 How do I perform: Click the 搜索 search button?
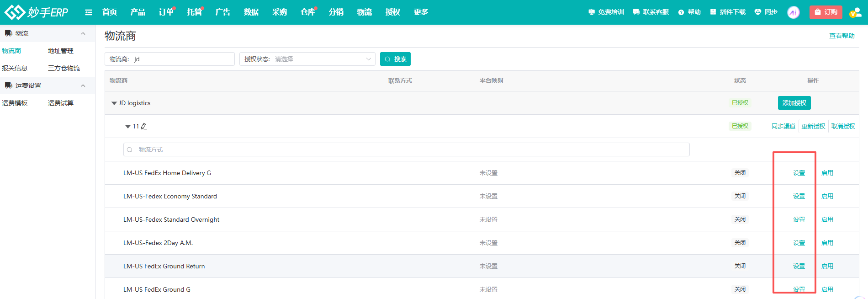(395, 59)
